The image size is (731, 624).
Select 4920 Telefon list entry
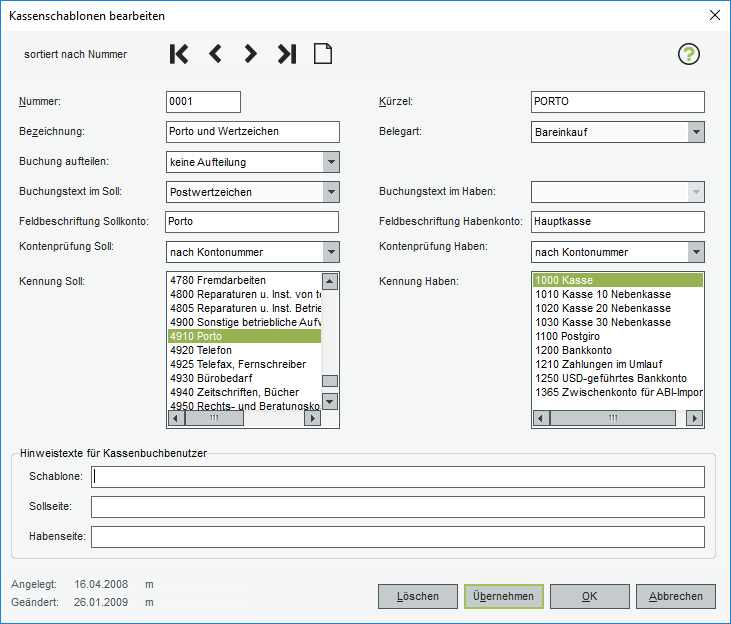point(244,350)
